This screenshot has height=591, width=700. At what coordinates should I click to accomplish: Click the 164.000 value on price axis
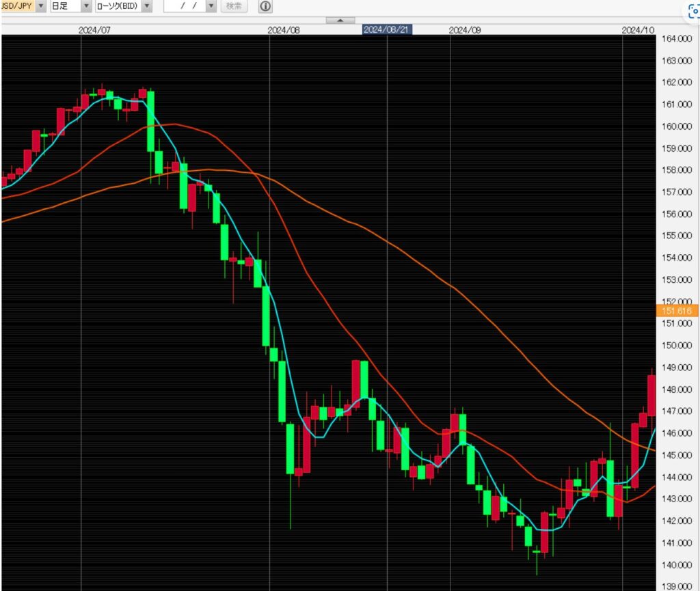677,39
